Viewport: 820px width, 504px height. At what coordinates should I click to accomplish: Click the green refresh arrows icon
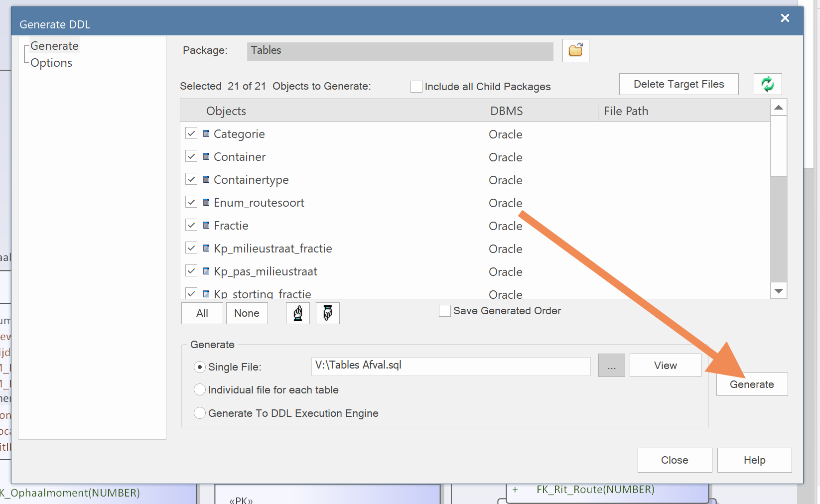pos(767,84)
